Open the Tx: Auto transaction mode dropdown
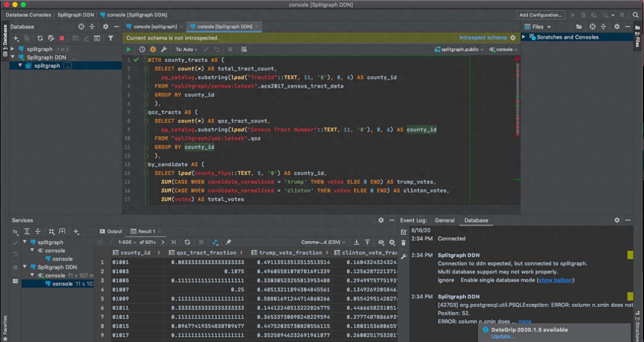This screenshot has width=644, height=342. pyautogui.click(x=187, y=49)
